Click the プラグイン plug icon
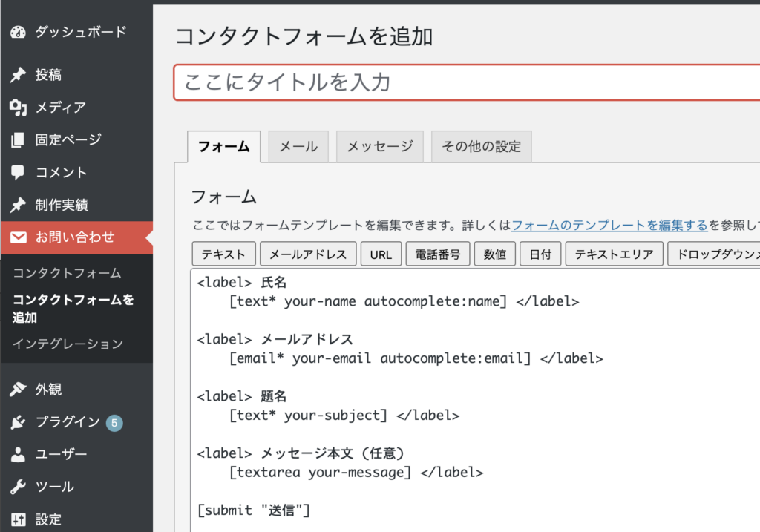The image size is (760, 532). point(18,422)
